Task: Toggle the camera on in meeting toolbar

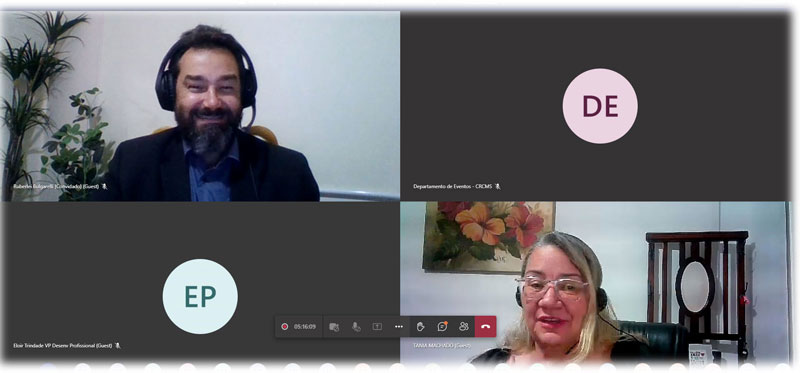Action: point(334,327)
